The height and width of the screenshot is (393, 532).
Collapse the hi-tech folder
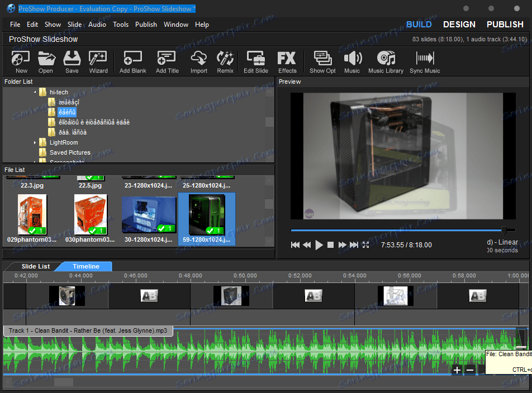(35, 93)
